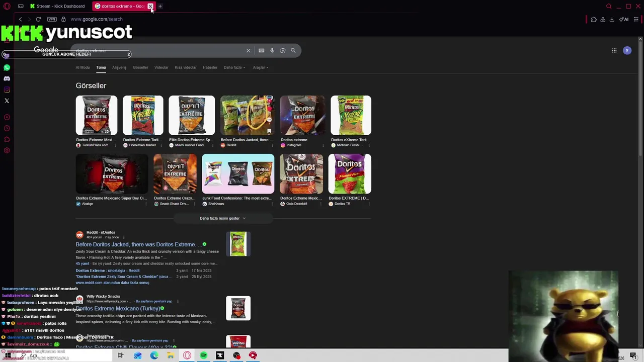Close the doritos extreme tab
Screen dimensions: 644x362
(150, 6)
